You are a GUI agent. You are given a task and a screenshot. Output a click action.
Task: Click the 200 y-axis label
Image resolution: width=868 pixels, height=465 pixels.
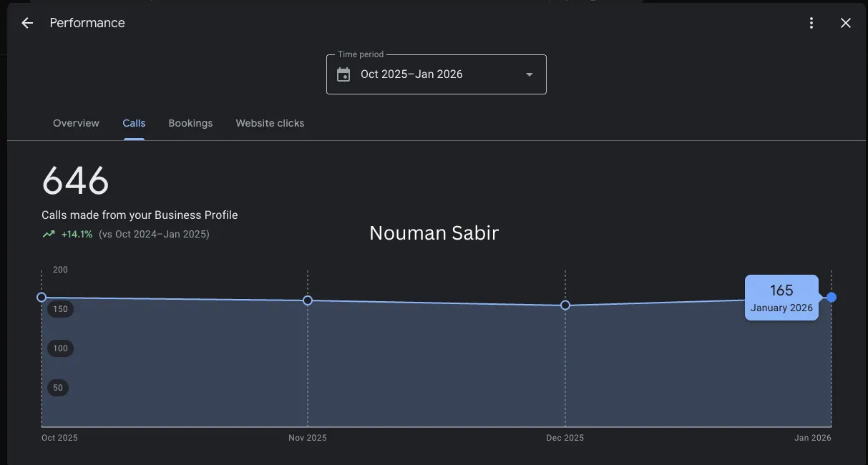60,270
